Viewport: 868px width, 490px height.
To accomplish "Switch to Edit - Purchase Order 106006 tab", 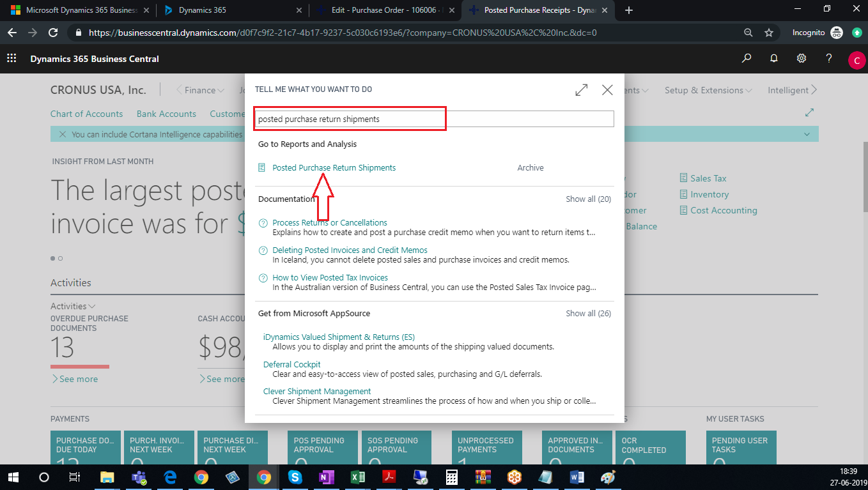I will 385,10.
